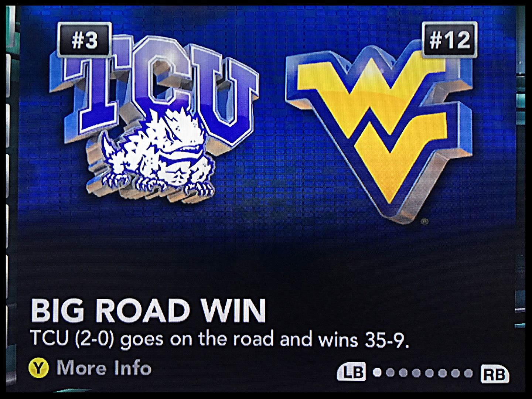Image resolution: width=532 pixels, height=399 pixels.
Task: Click the yellow Y button icon
Action: 38,368
